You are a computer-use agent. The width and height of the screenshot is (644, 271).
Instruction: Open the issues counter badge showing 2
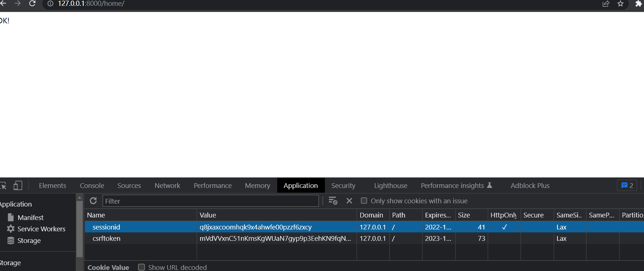627,185
